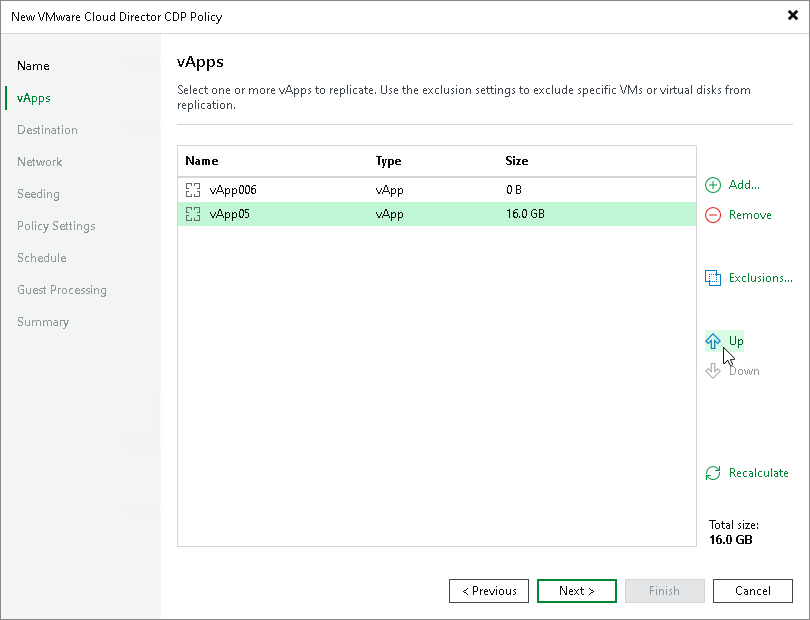The image size is (810, 620).
Task: Click the vApp type cell for vApp05
Action: (x=390, y=214)
